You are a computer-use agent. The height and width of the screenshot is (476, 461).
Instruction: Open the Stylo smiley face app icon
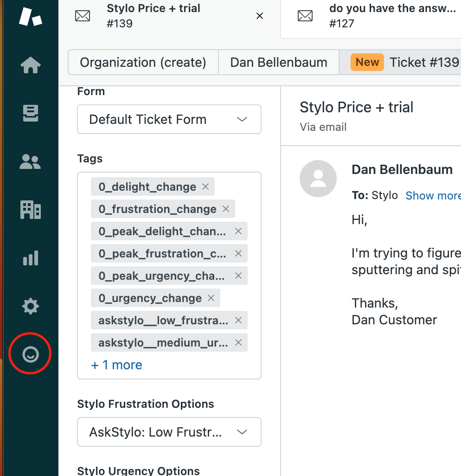(x=30, y=354)
